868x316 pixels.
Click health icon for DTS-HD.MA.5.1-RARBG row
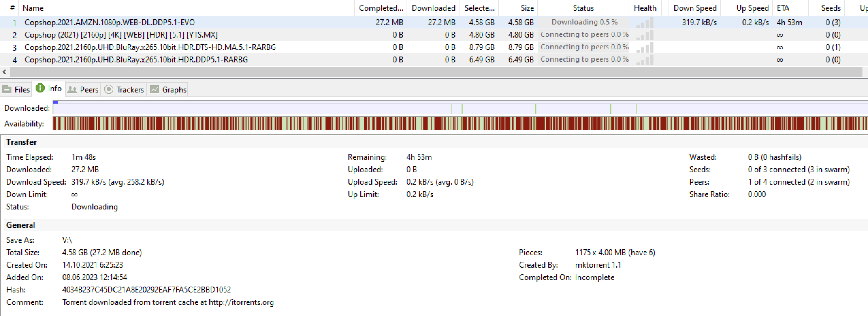tap(645, 48)
